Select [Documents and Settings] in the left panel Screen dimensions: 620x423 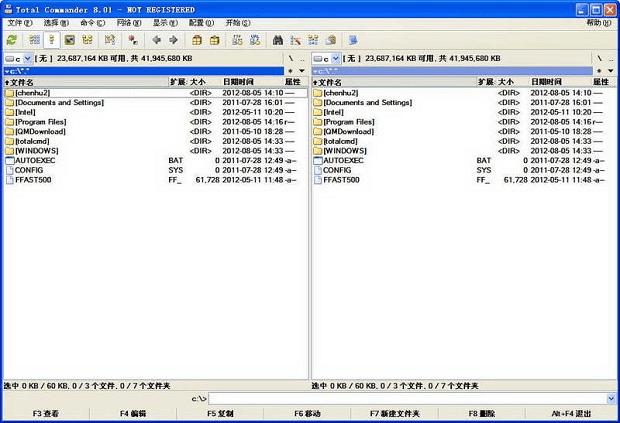tap(156, 103)
